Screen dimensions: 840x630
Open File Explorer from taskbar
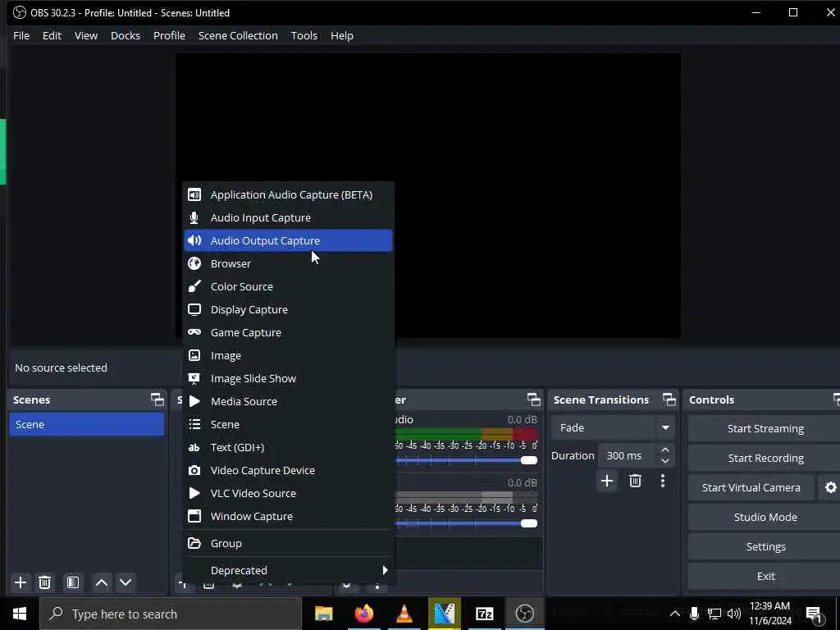[323, 614]
